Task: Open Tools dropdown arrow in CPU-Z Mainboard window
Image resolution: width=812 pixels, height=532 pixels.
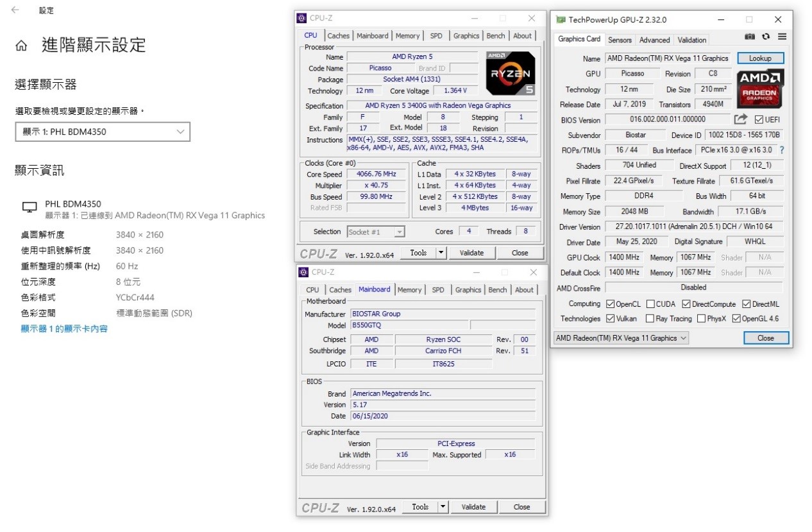Action: point(443,507)
